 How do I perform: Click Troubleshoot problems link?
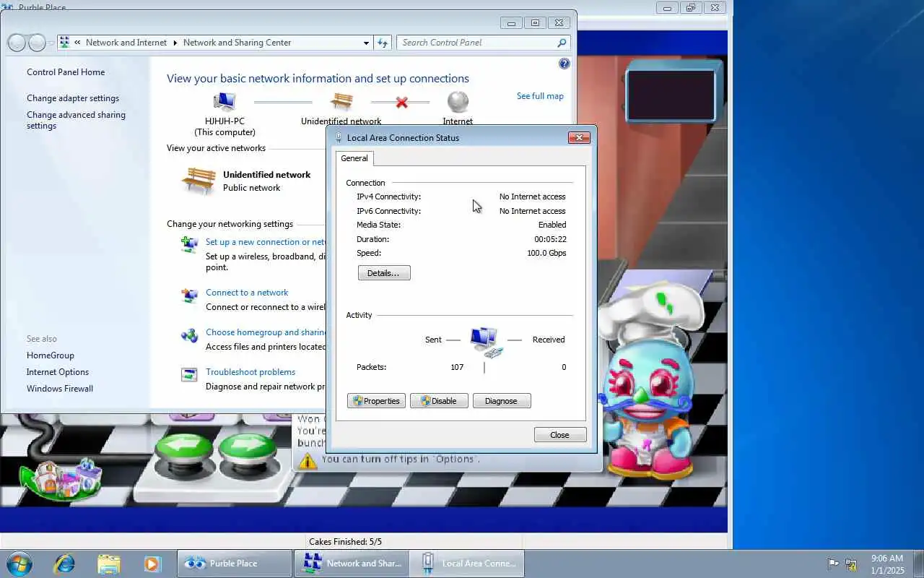(x=250, y=372)
